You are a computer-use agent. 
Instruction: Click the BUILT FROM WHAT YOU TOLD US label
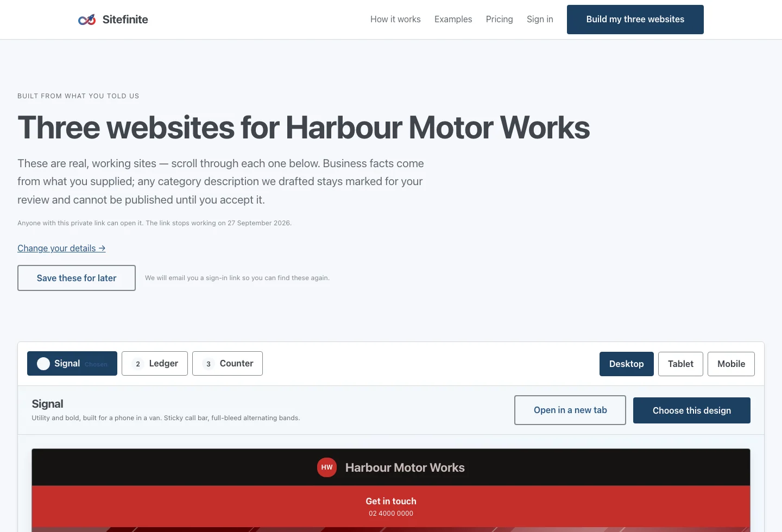click(x=78, y=96)
